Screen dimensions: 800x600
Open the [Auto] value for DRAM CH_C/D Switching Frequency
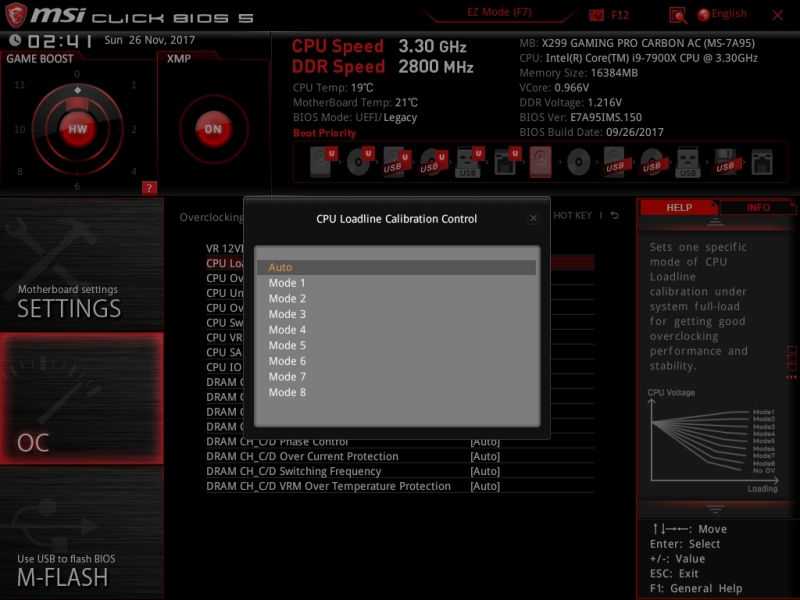pyautogui.click(x=485, y=471)
